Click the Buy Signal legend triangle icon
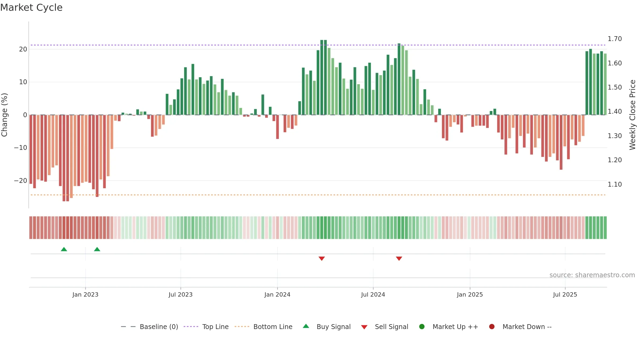 click(x=306, y=326)
